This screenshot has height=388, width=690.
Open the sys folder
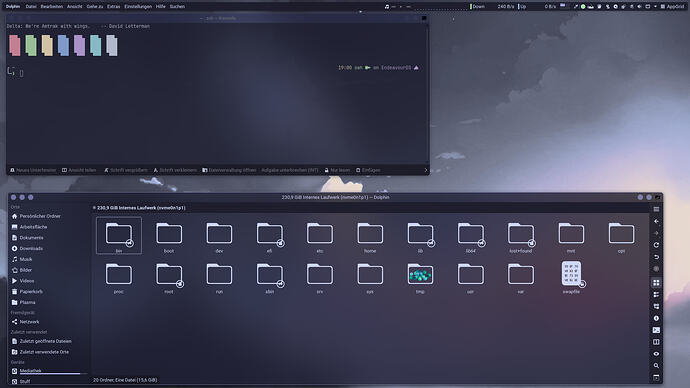tap(370, 277)
